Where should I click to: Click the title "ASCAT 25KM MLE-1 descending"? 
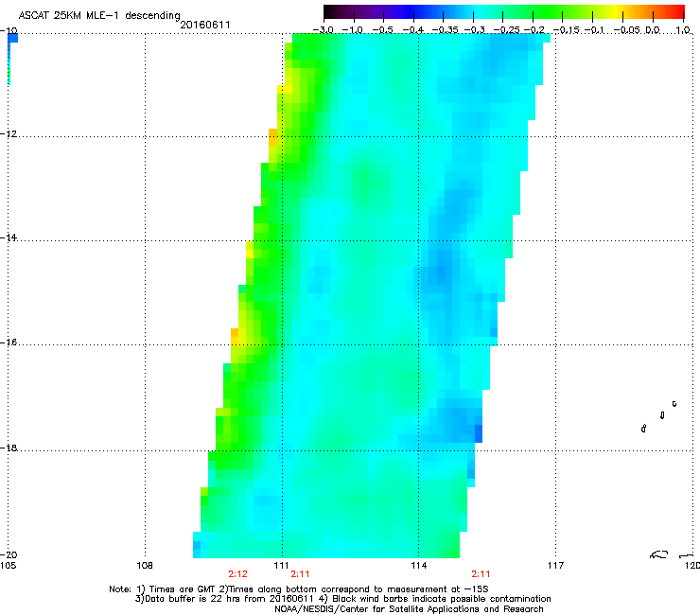coord(99,16)
